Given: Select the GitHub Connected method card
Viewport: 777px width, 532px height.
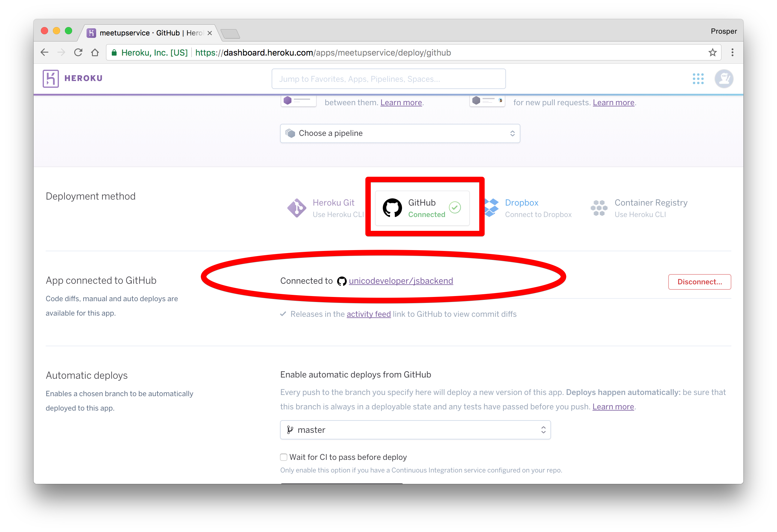Looking at the screenshot, I should (422, 208).
